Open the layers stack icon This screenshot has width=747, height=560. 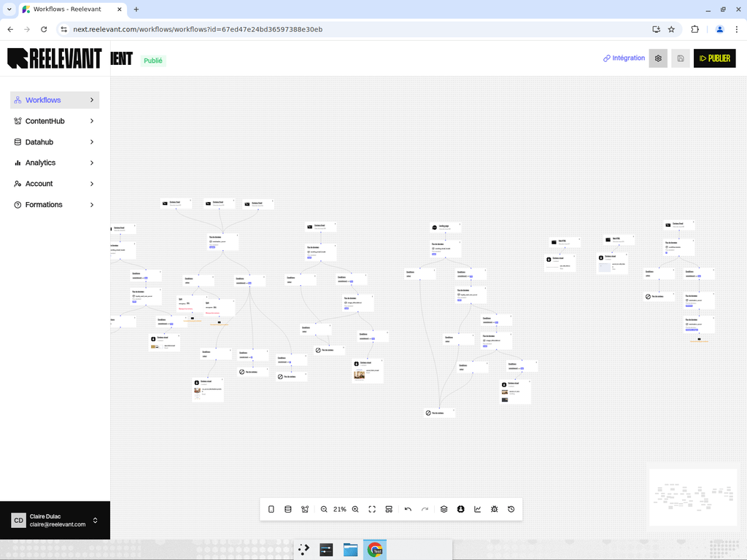point(444,509)
